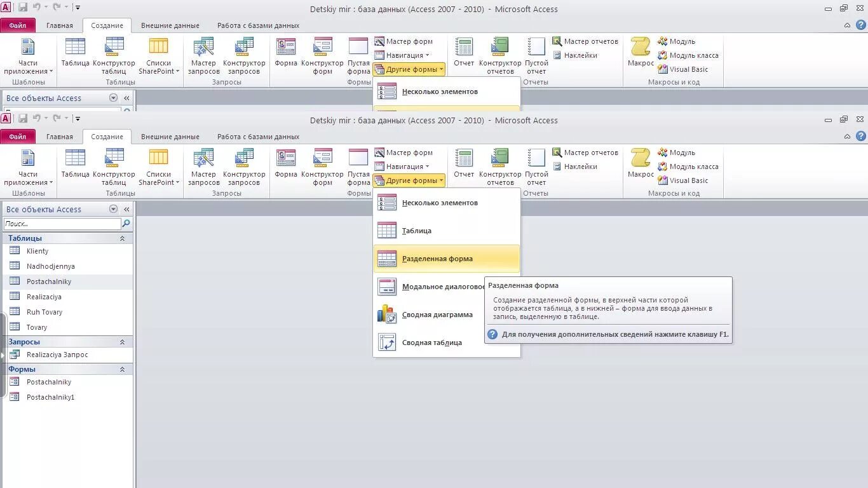Click Наклейки in lower window ribbon
This screenshot has width=868, height=488.
coord(574,166)
